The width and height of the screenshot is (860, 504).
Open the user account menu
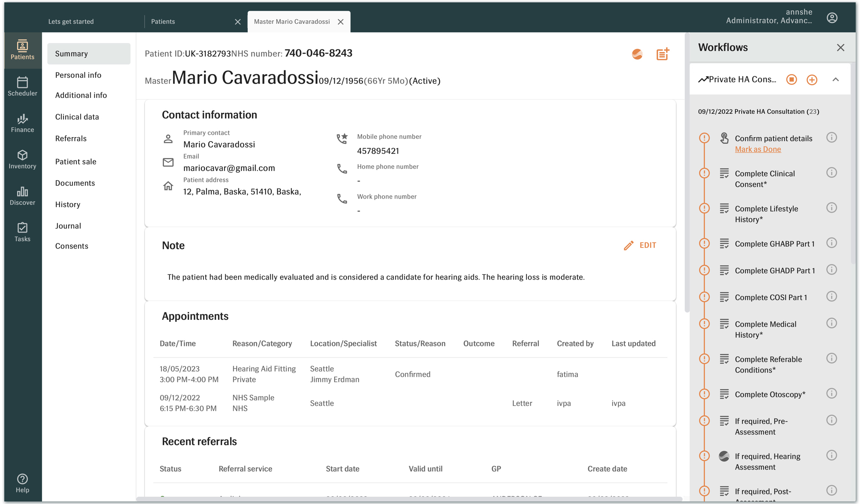[833, 17]
